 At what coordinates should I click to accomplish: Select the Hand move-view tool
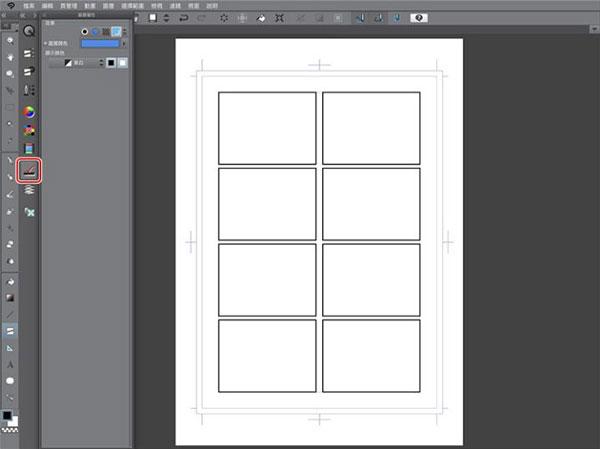click(10, 57)
